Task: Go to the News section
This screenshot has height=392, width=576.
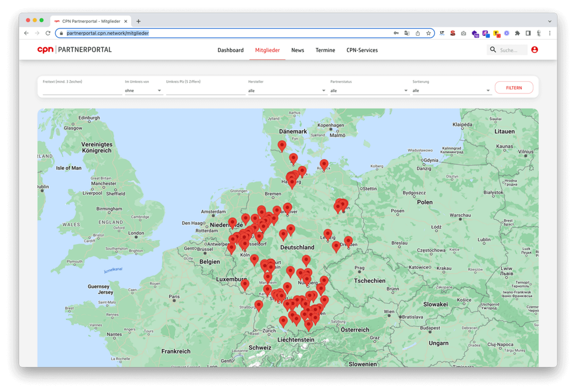Action: pyautogui.click(x=298, y=50)
